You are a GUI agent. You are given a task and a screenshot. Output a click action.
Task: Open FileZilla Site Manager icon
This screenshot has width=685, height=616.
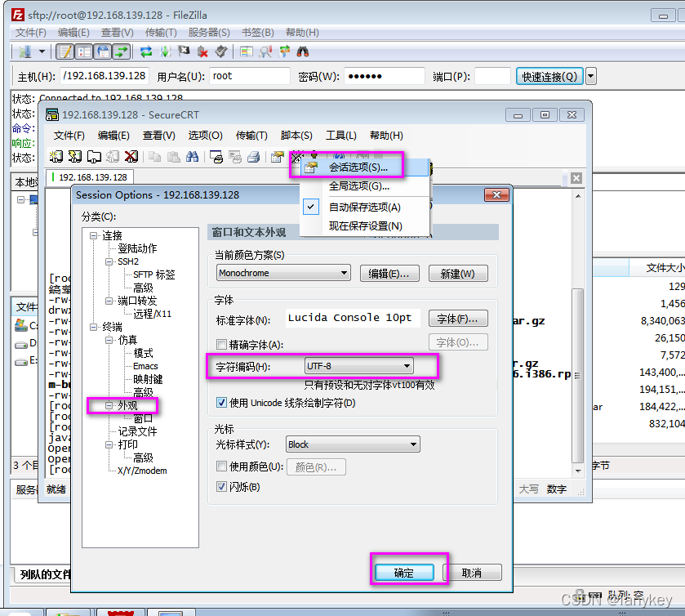24,51
